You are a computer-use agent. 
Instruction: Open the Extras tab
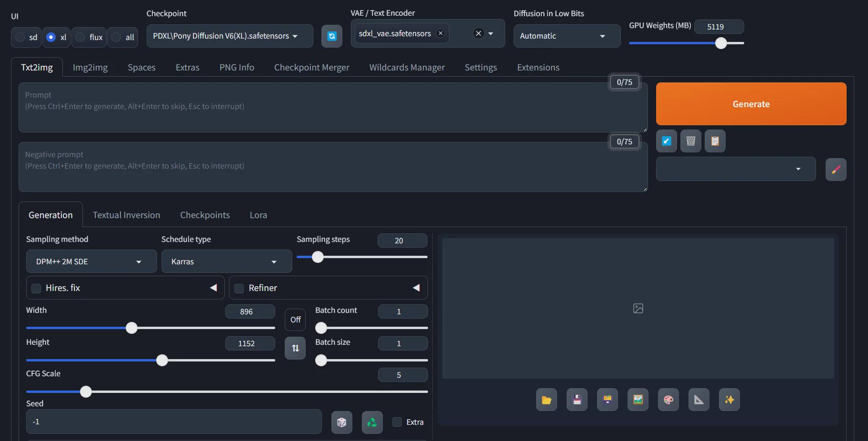tap(188, 67)
